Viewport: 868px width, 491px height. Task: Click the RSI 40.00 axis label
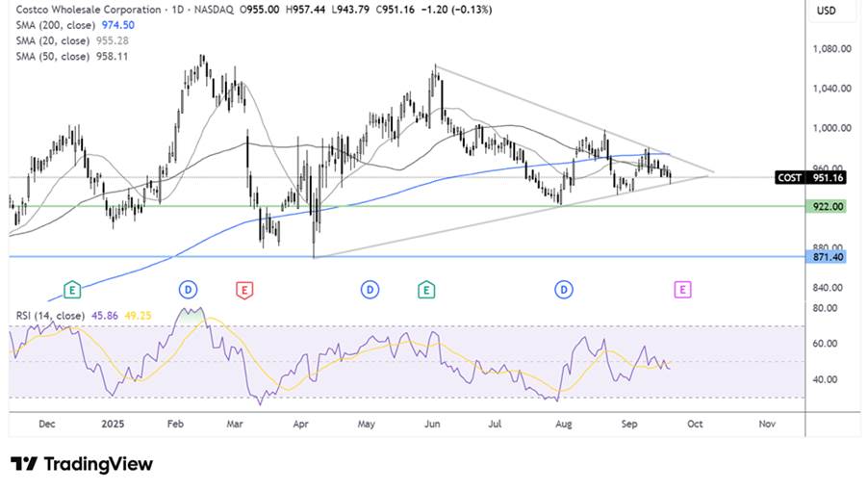tap(825, 379)
